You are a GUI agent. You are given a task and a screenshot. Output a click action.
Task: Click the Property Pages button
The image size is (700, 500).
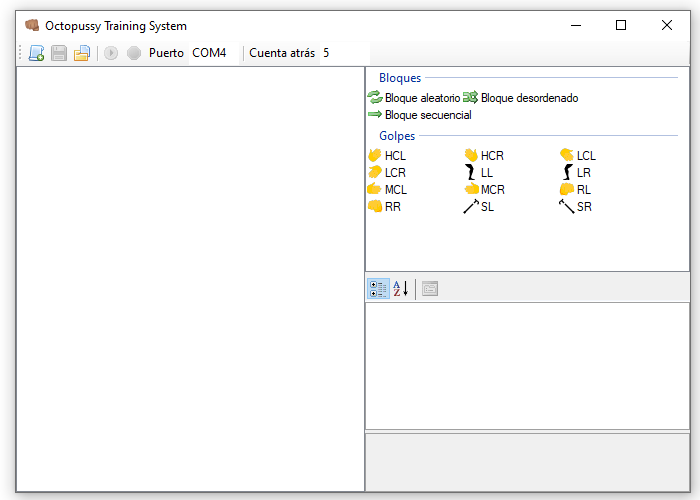430,288
